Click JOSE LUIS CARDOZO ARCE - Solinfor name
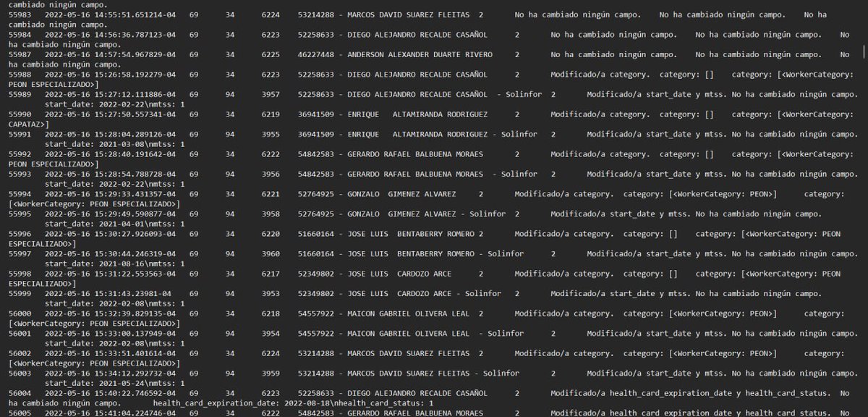This screenshot has width=868, height=417. point(424,293)
